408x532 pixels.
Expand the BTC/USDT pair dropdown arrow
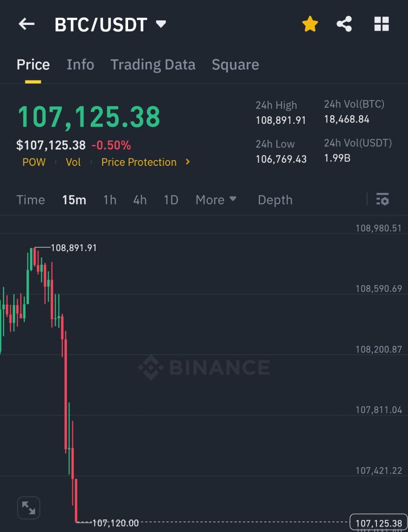coord(161,24)
